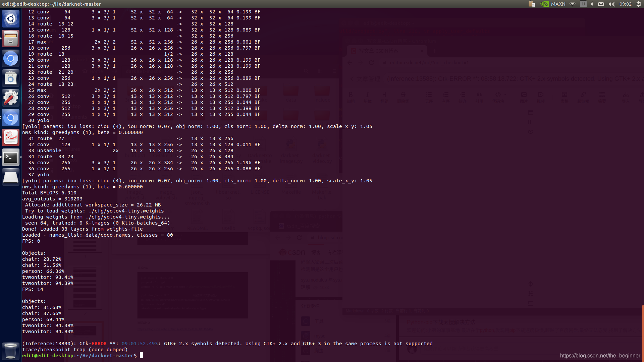Open the Bluetooth indicator menu
Viewport: 644px width, 362px height.
click(x=592, y=4)
